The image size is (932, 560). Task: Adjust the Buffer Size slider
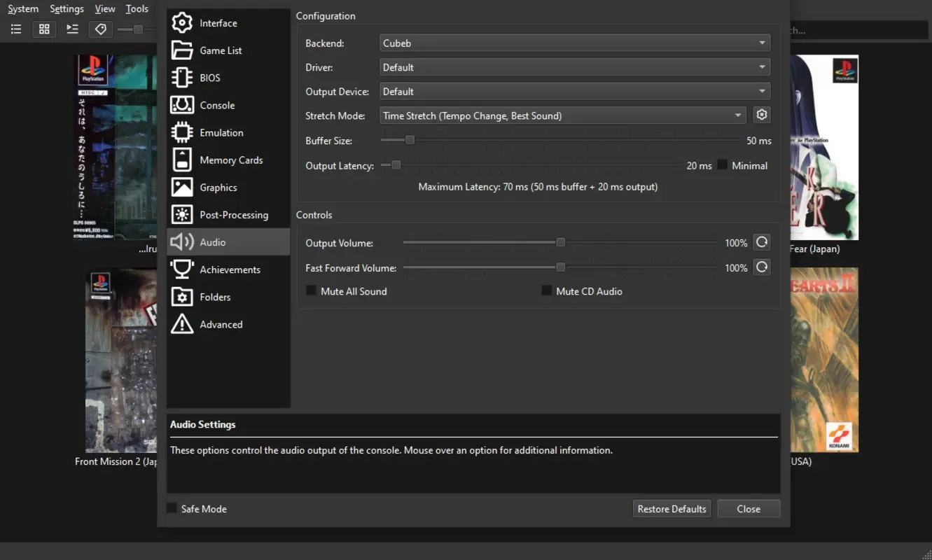410,140
